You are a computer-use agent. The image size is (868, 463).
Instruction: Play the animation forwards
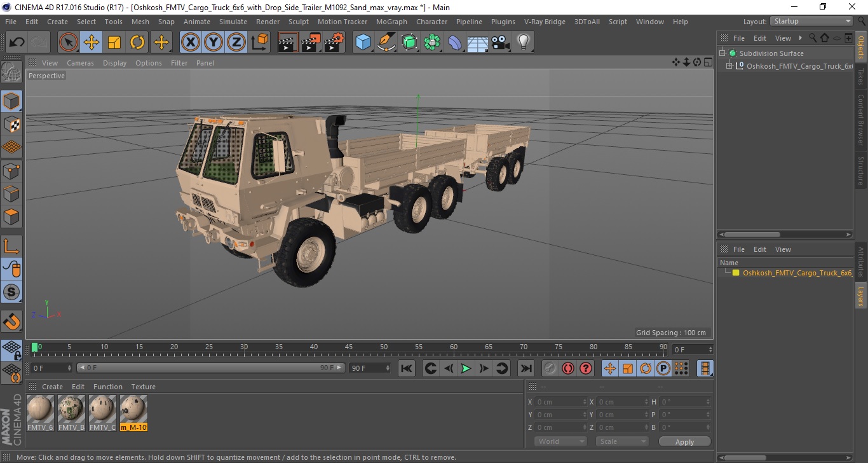coord(466,368)
